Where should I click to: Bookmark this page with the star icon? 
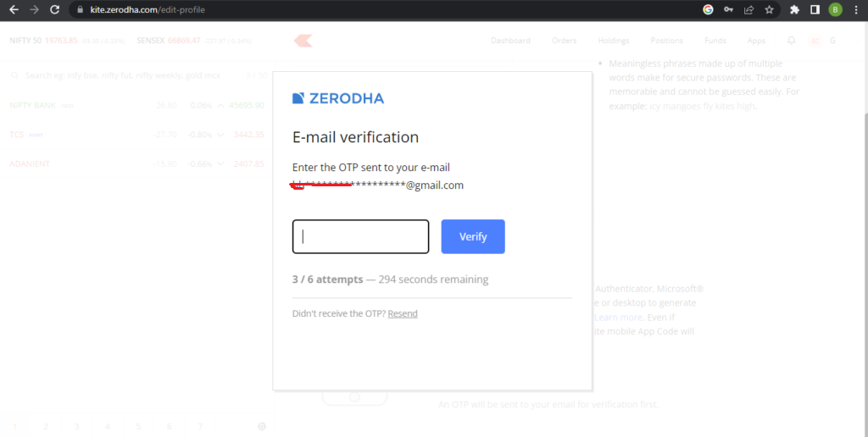(x=769, y=9)
